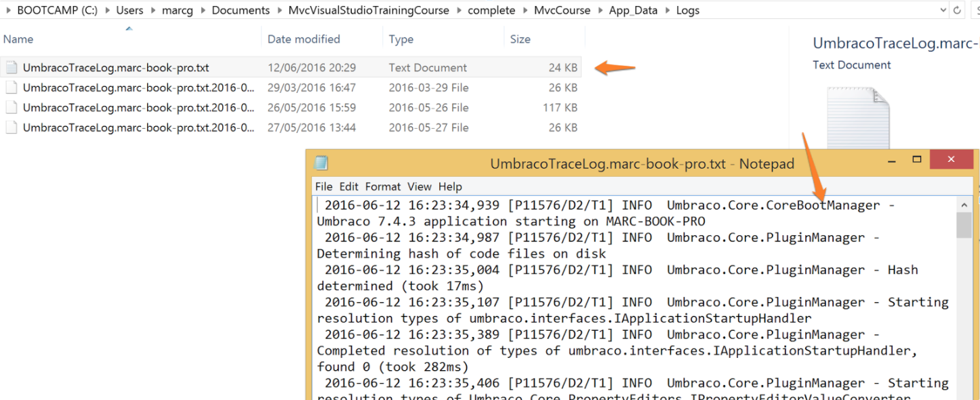Screen dimensions: 980x400
Task: Open the App_Data breadcrumb folder
Action: pyautogui.click(x=633, y=10)
